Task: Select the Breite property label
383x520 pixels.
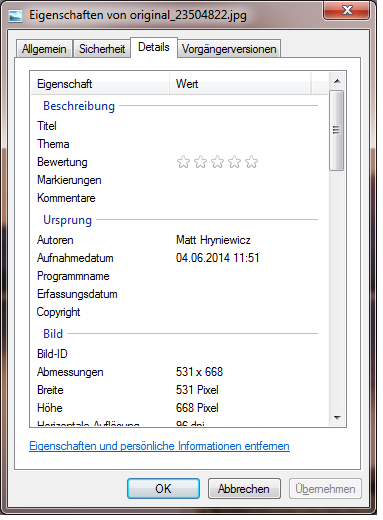Action: click(50, 390)
